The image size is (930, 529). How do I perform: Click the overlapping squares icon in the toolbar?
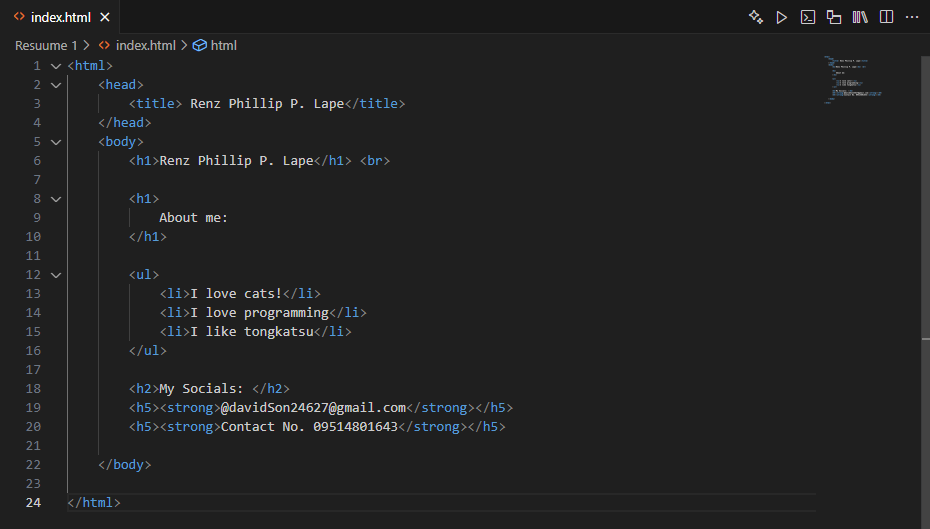pyautogui.click(x=834, y=17)
